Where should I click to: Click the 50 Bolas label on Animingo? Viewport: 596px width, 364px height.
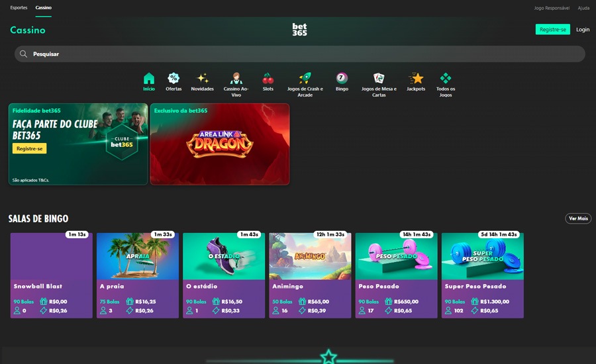(x=282, y=302)
